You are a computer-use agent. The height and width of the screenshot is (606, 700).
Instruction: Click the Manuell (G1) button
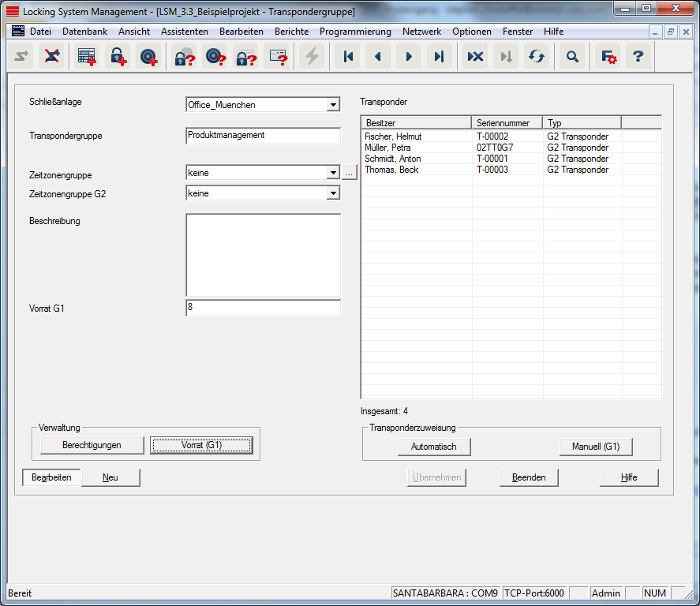coord(596,447)
